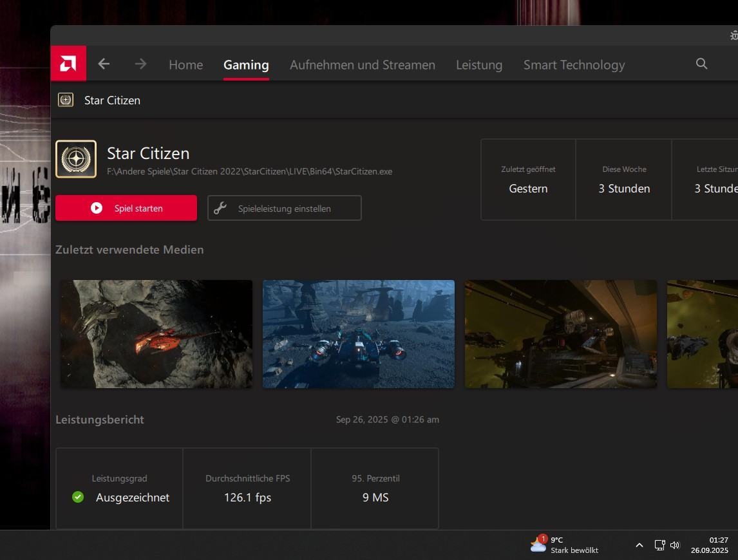738x560 pixels.
Task: Click the AMD logo icon
Action: coord(68,63)
